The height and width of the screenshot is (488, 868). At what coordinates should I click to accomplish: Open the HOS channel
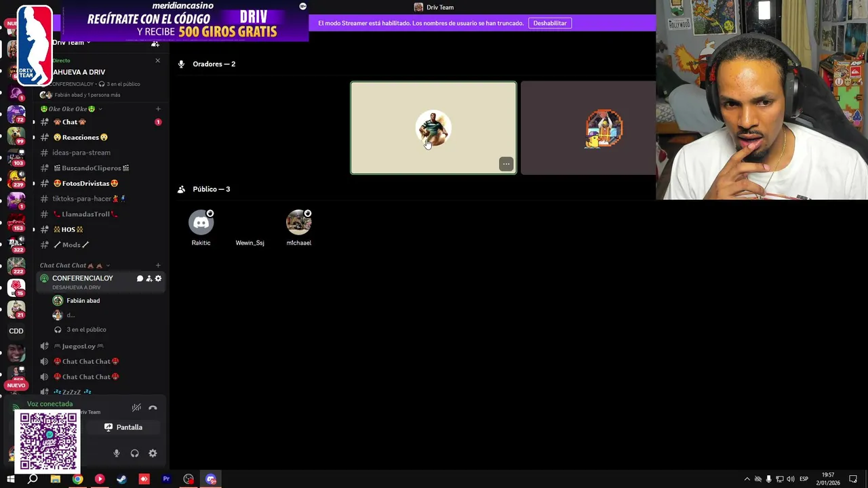[100, 230]
